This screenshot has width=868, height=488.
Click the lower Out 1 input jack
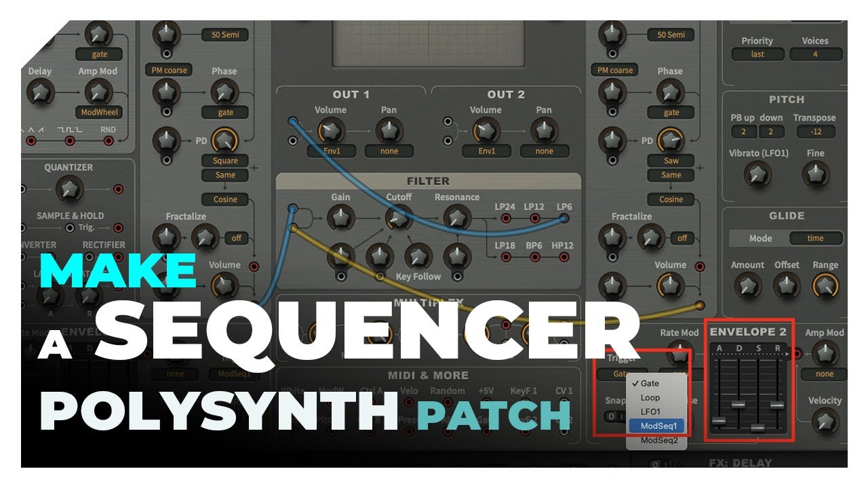point(292,141)
